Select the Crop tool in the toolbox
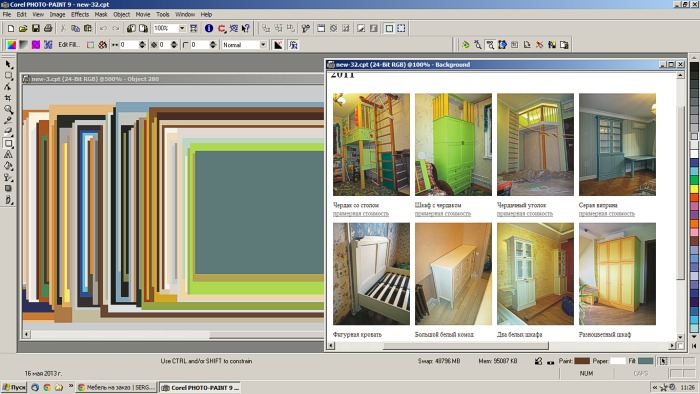Viewport: 700px width, 394px height. (8, 98)
